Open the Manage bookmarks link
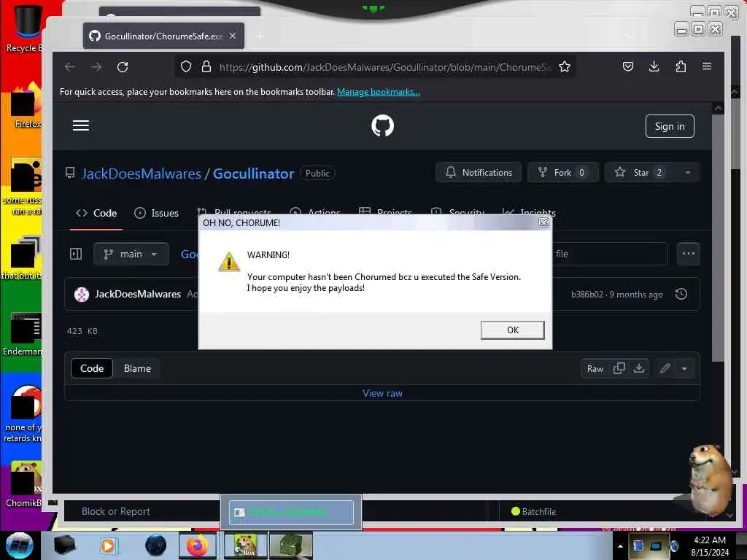This screenshot has width=747, height=560. [379, 92]
